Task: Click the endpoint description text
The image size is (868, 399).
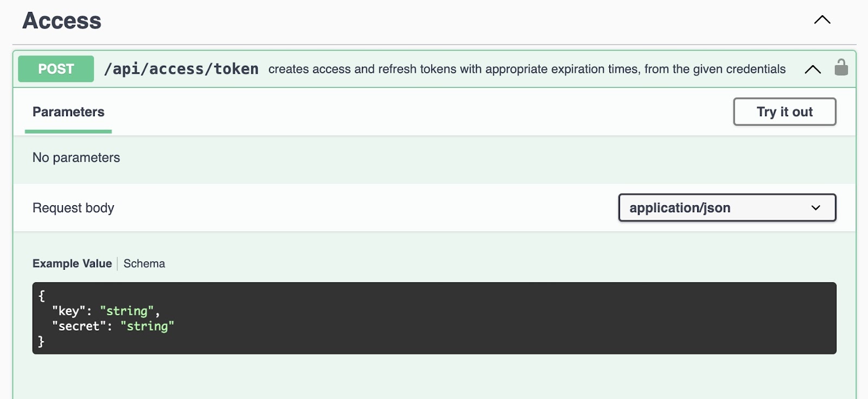Action: [527, 69]
